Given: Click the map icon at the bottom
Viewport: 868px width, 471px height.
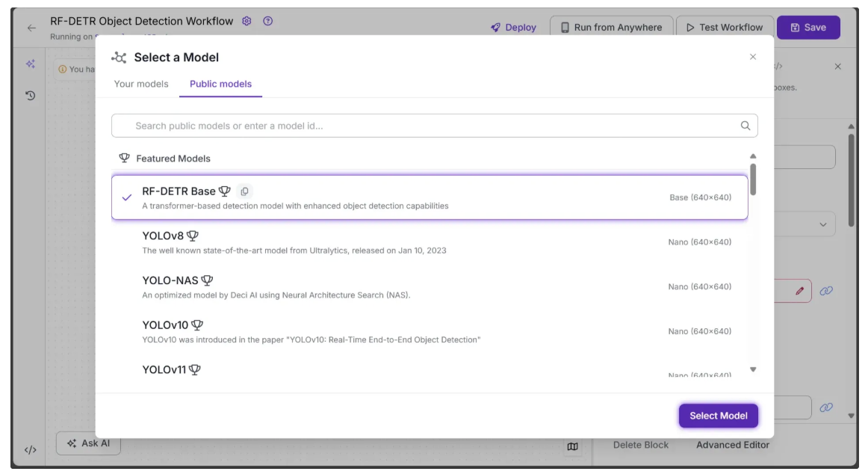Looking at the screenshot, I should pyautogui.click(x=573, y=446).
